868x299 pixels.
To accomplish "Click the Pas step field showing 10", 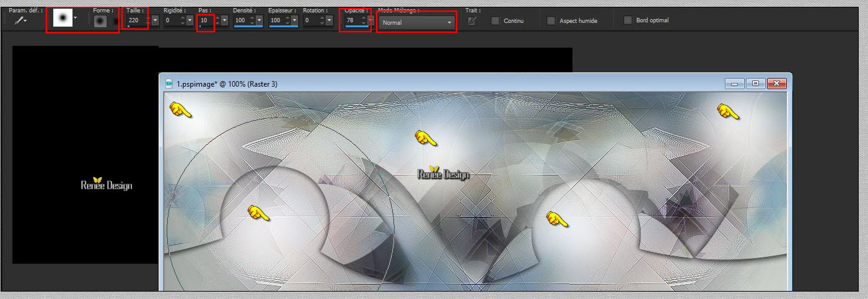I will [206, 20].
